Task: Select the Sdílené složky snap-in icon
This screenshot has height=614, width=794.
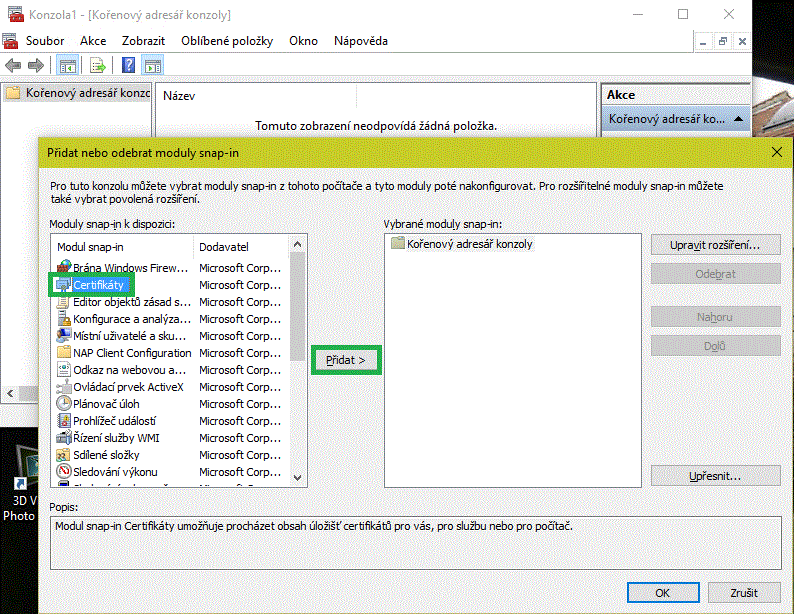Action: point(64,455)
